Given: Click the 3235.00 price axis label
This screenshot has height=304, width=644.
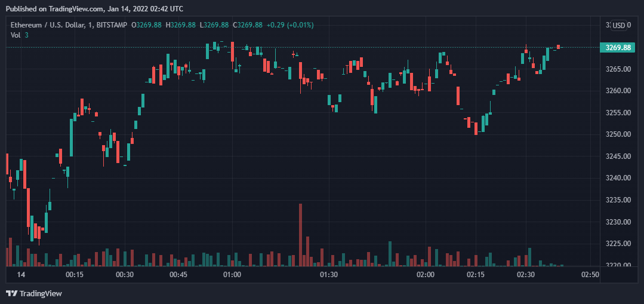Looking at the screenshot, I should [x=618, y=200].
